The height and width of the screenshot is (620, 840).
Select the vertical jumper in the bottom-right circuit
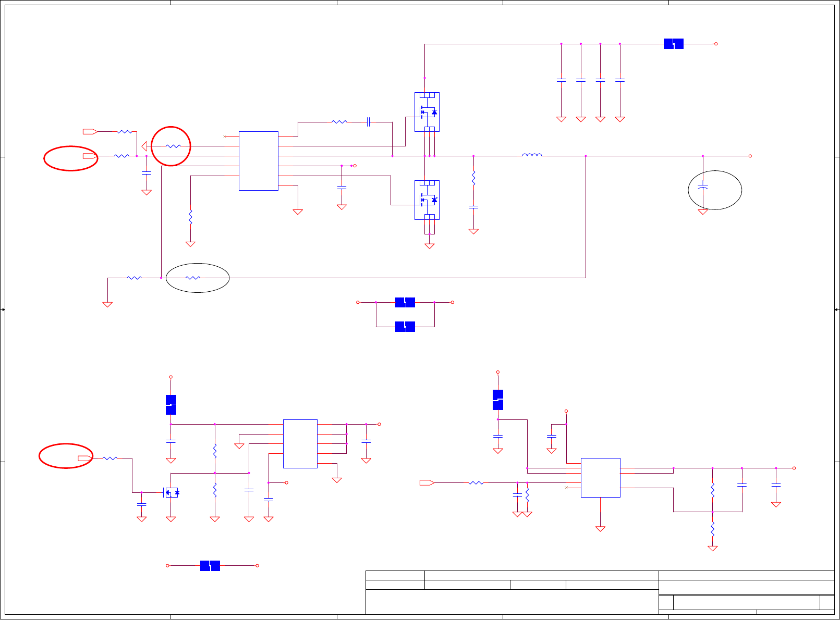[x=498, y=400]
